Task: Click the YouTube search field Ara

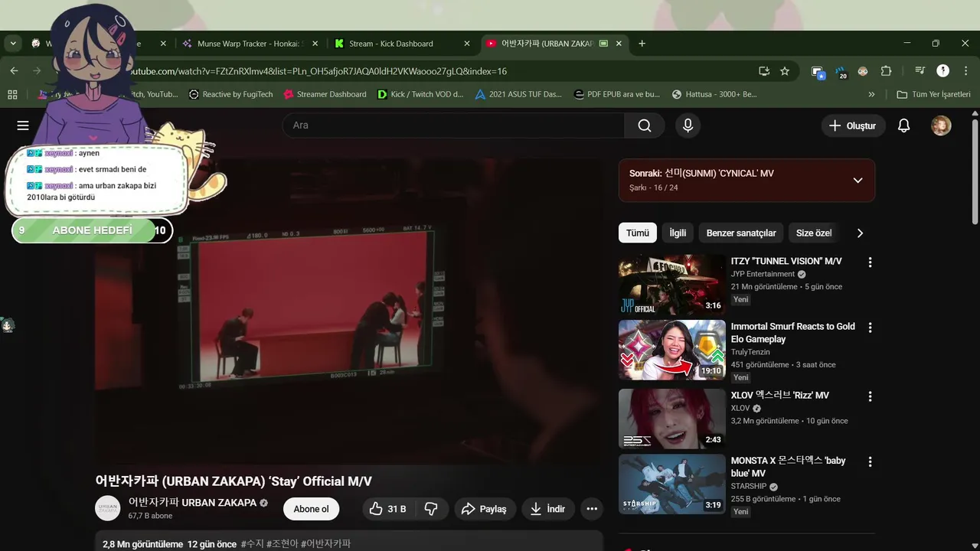Action: pyautogui.click(x=453, y=126)
